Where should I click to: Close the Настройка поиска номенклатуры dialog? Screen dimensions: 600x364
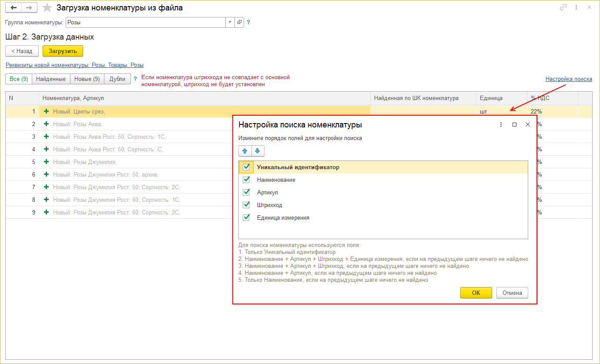528,124
